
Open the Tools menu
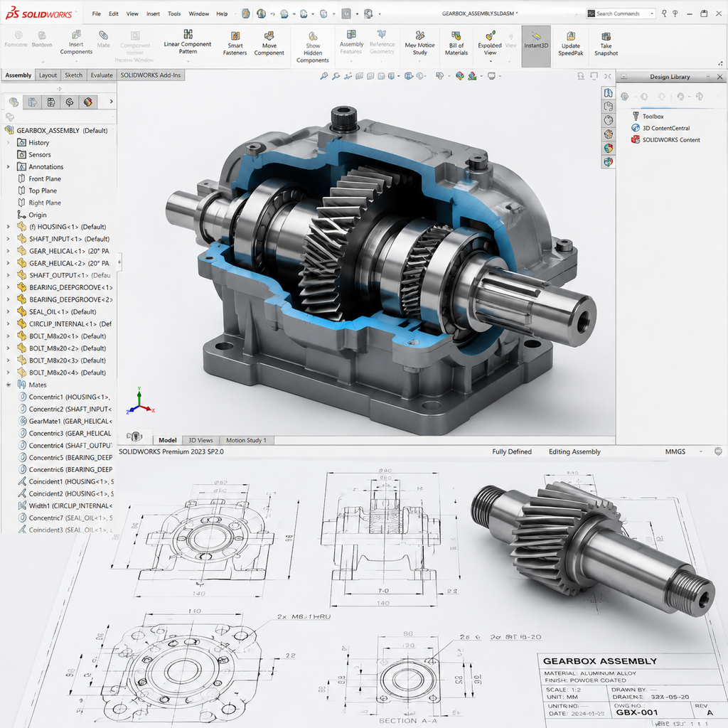[x=174, y=14]
